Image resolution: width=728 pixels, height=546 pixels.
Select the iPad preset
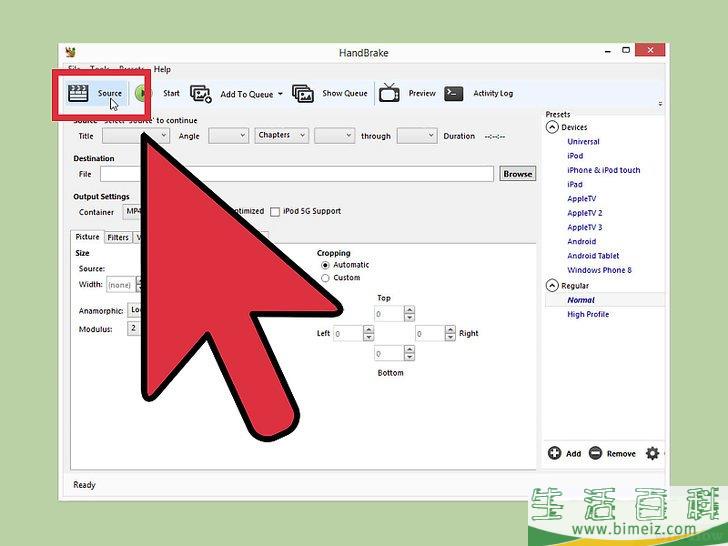575,184
